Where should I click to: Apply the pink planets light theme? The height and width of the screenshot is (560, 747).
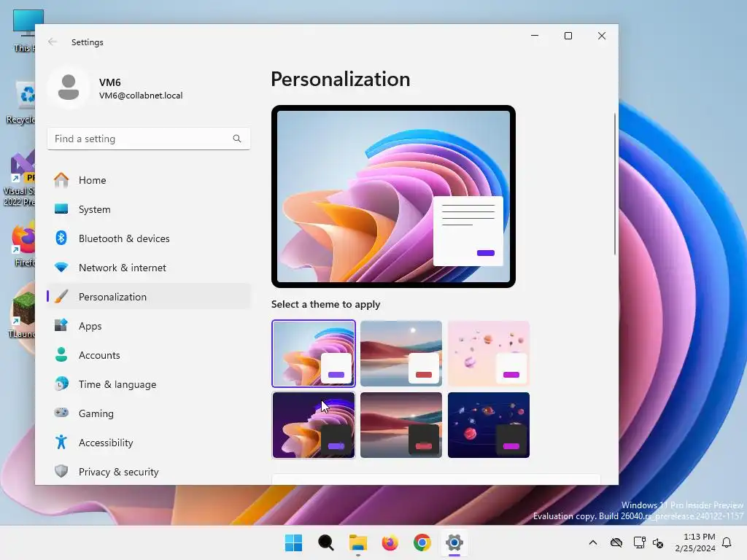tap(489, 354)
